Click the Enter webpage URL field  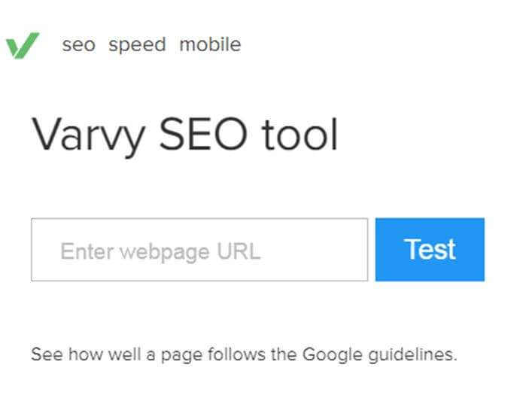199,250
